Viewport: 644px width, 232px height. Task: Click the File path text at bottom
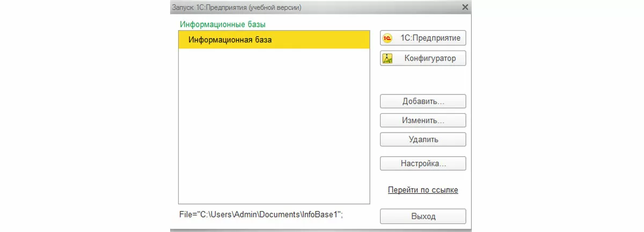[x=261, y=214]
